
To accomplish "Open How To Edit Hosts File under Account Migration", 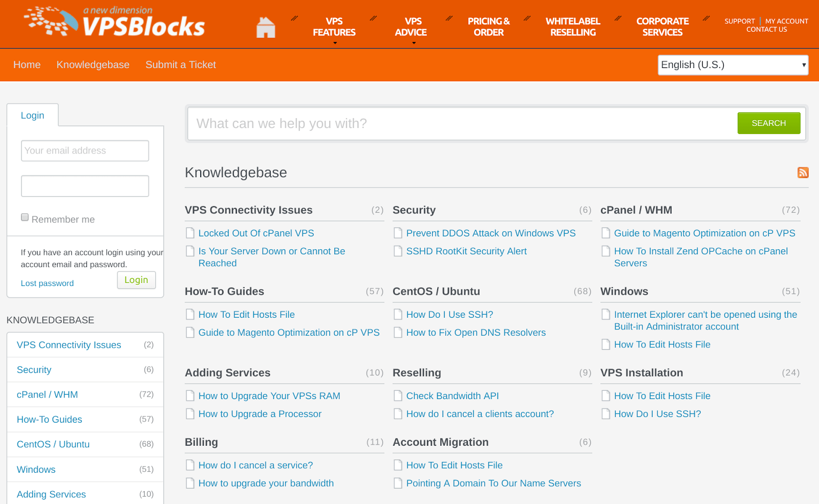I will 455,465.
